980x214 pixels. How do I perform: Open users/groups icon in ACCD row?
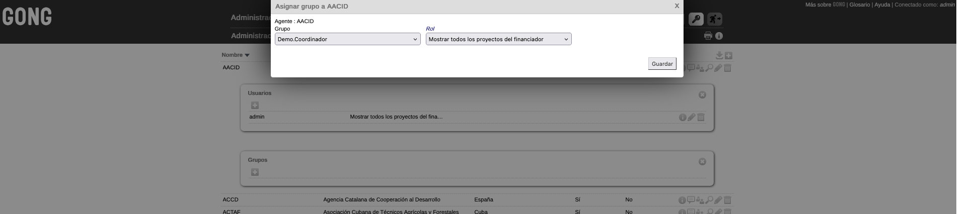(700, 200)
